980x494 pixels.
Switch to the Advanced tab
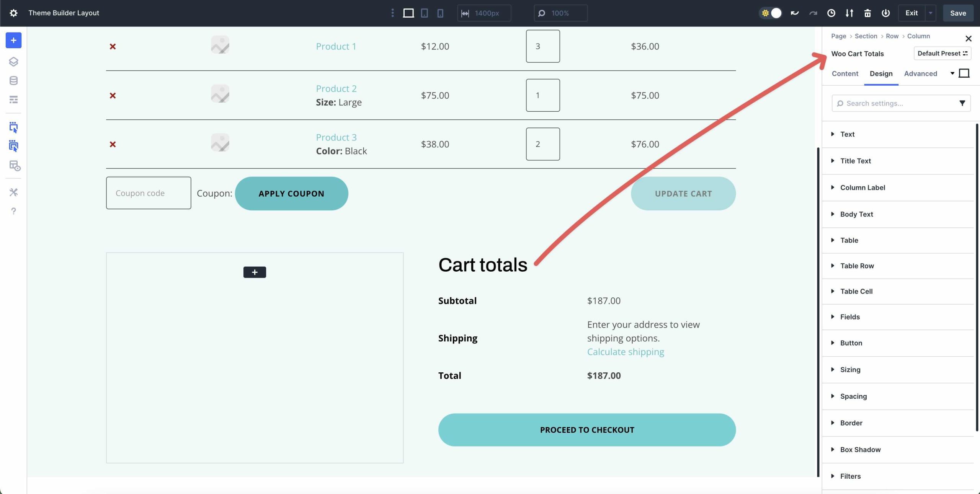(920, 73)
